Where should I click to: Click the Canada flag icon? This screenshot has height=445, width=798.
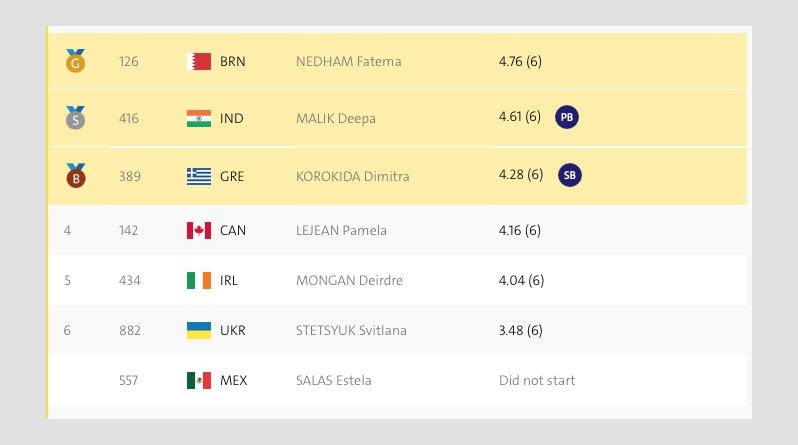[x=199, y=230]
